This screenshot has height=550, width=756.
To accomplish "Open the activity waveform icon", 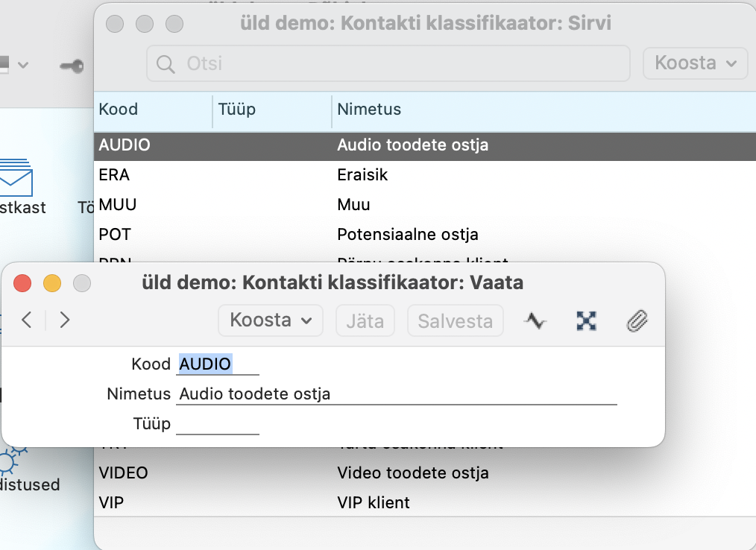I will tap(536, 320).
